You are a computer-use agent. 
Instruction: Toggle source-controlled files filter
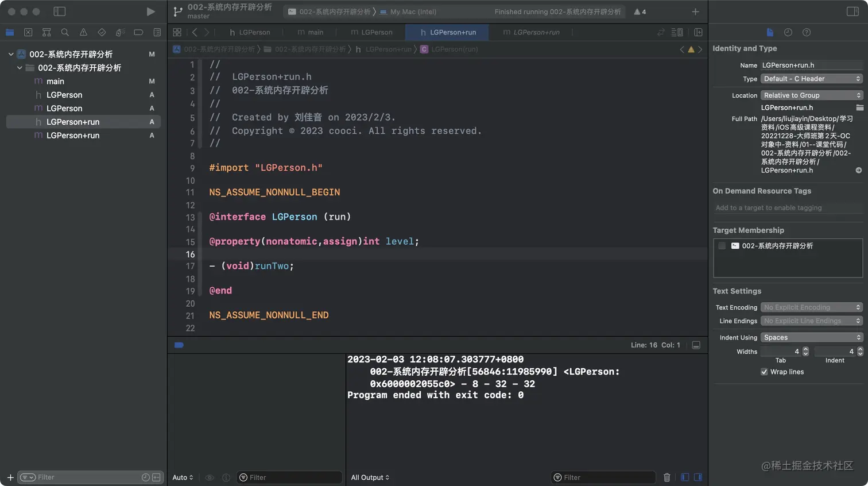156,477
